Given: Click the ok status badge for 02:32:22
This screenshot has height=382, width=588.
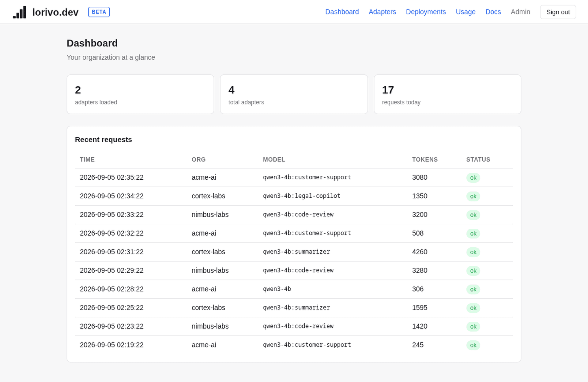Looking at the screenshot, I should click(473, 234).
